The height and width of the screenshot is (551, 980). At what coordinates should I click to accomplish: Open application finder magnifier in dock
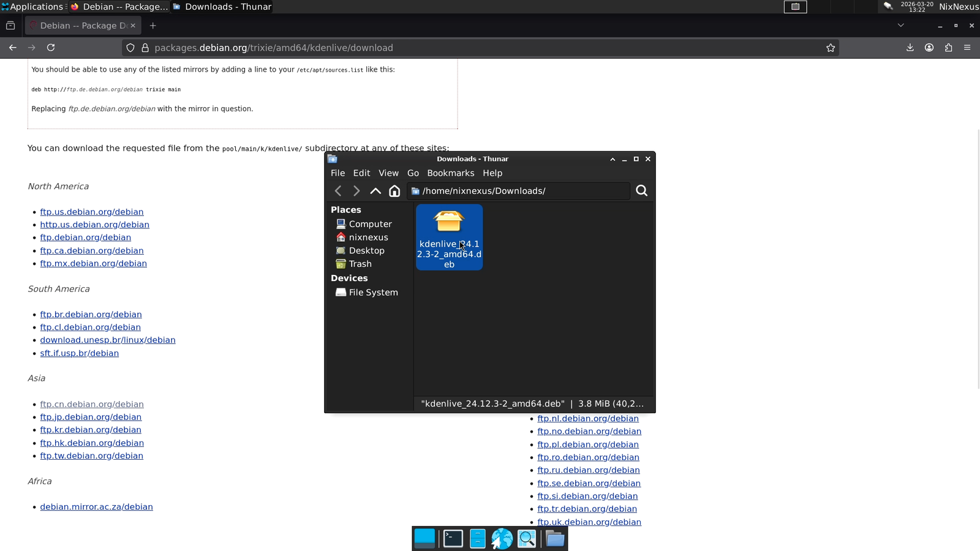tap(527, 539)
